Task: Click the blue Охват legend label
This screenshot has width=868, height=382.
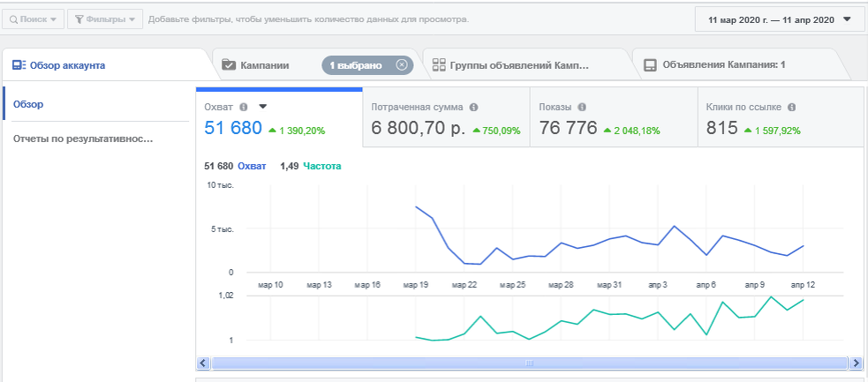Action: (x=252, y=166)
